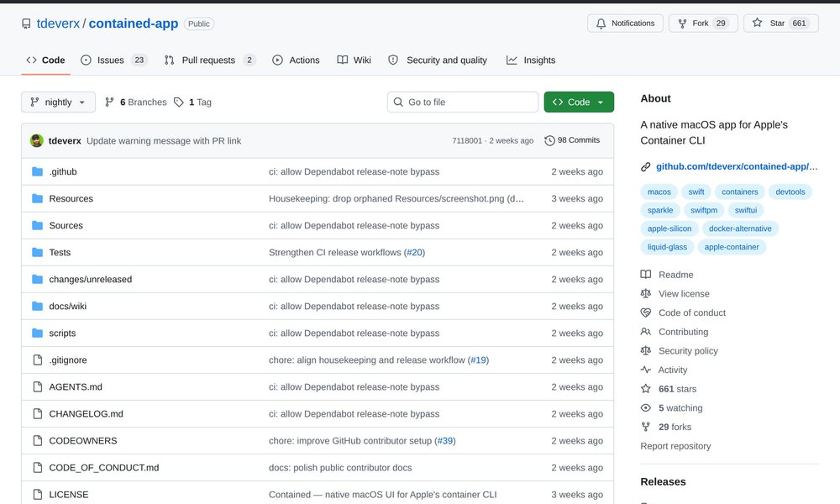The height and width of the screenshot is (504, 840).
Task: Click the docs/wiki folder icon
Action: tap(37, 306)
